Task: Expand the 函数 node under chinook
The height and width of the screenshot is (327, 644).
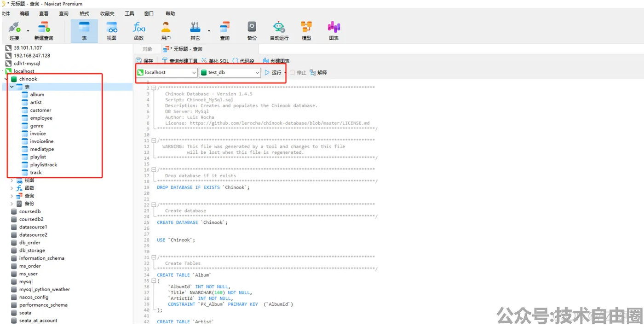Action: click(x=12, y=188)
